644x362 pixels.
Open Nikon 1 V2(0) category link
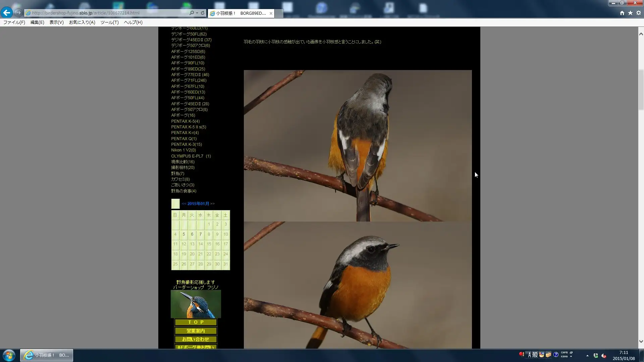(x=183, y=150)
